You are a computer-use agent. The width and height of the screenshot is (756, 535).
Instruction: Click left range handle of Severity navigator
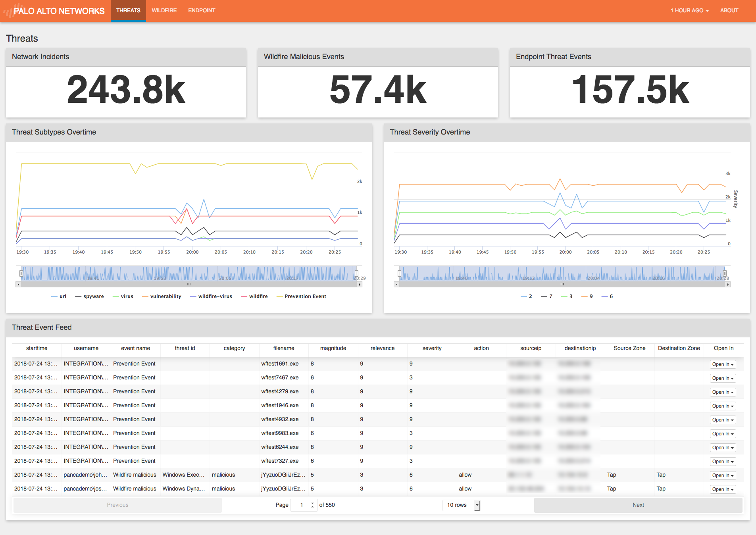click(399, 273)
